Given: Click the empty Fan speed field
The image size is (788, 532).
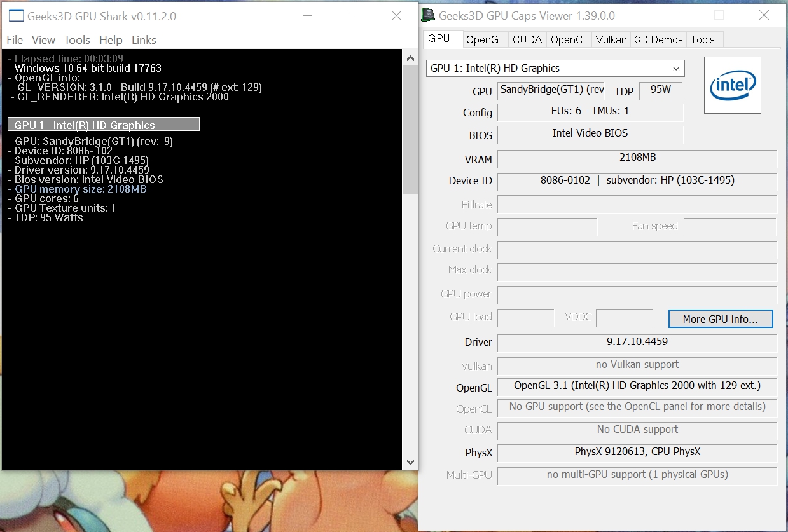Looking at the screenshot, I should pyautogui.click(x=730, y=227).
